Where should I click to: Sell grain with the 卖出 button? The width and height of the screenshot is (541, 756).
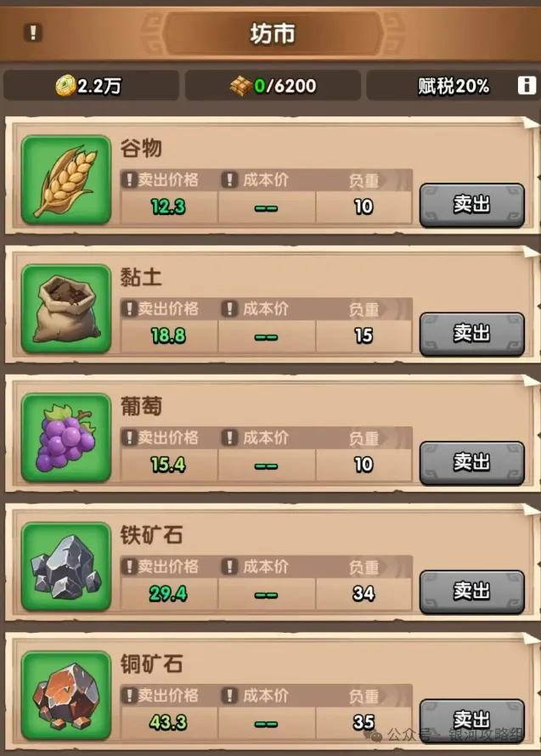(x=471, y=205)
